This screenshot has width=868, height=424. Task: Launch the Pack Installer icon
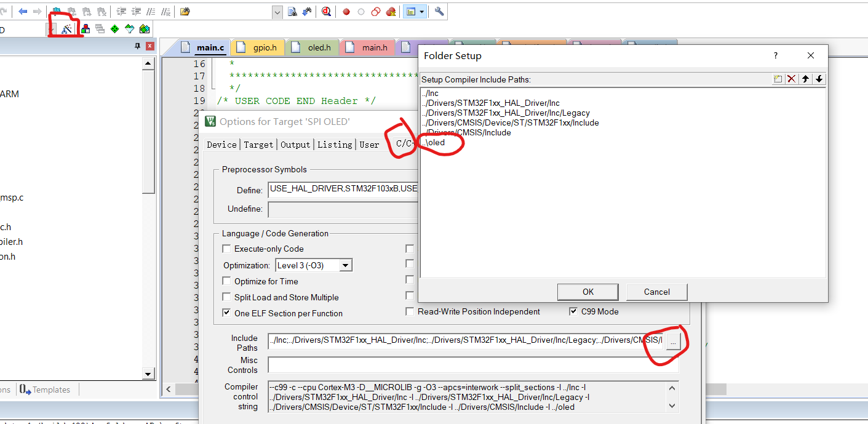point(144,29)
